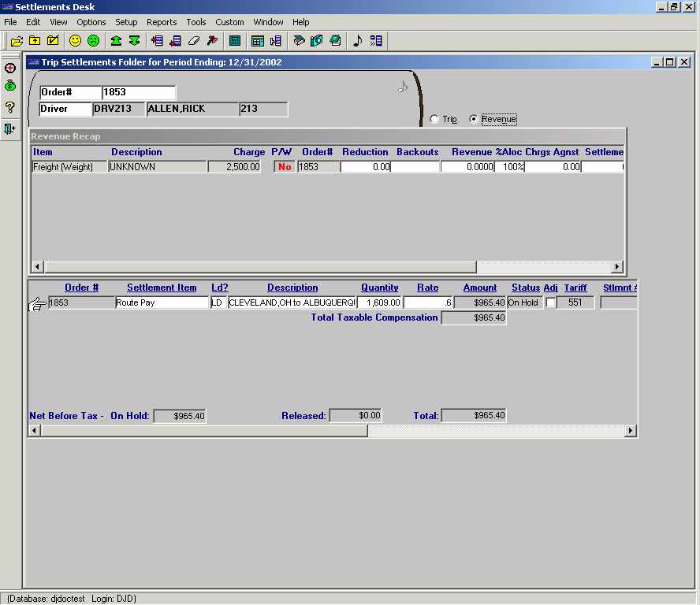Click the green money bag sidebar icon
This screenshot has width=700, height=605.
[10, 86]
